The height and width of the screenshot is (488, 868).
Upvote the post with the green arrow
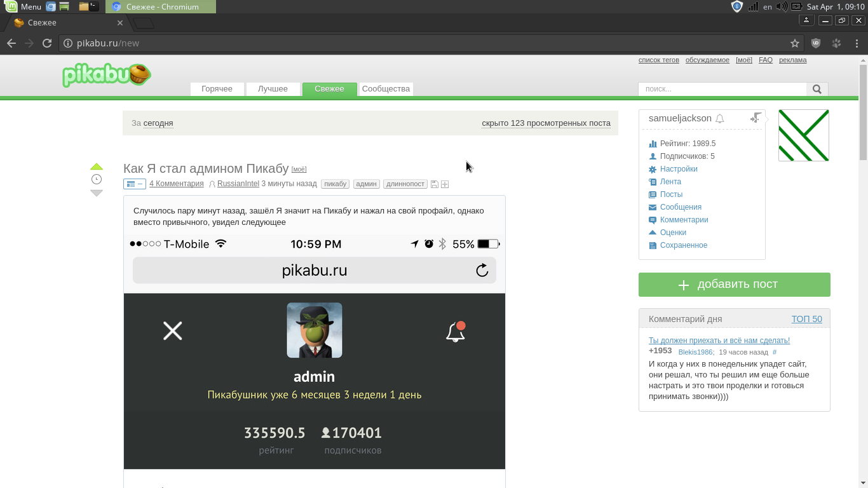point(97,167)
